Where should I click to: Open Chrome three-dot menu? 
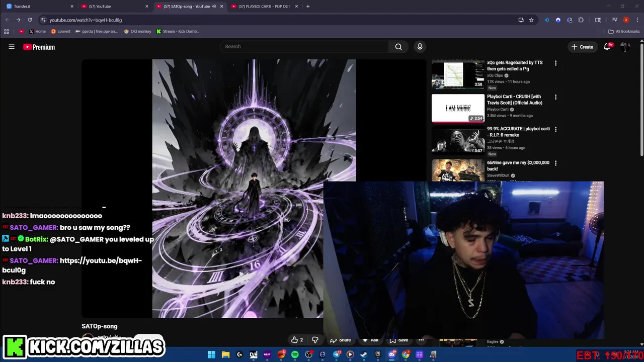(637, 20)
